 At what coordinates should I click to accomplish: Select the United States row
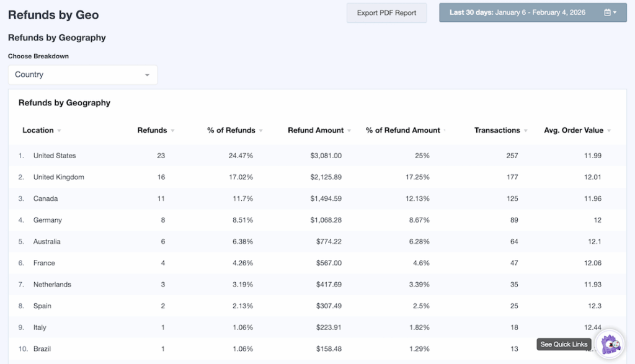55,156
